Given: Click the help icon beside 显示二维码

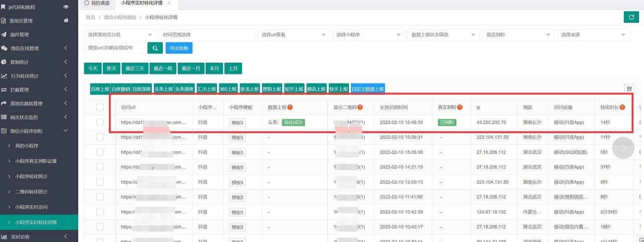Looking at the screenshot, I should 360,107.
